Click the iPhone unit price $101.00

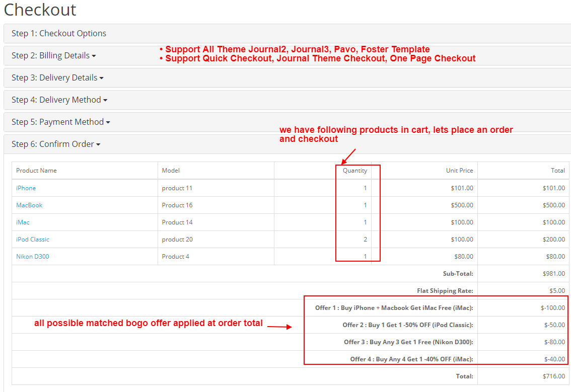(x=462, y=188)
